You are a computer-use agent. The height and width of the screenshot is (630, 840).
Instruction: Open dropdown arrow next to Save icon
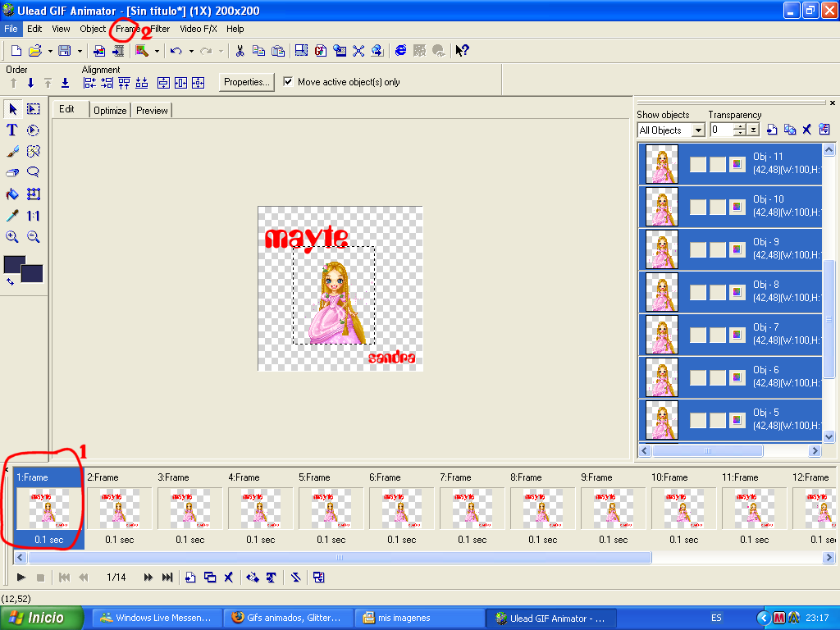pyautogui.click(x=80, y=52)
